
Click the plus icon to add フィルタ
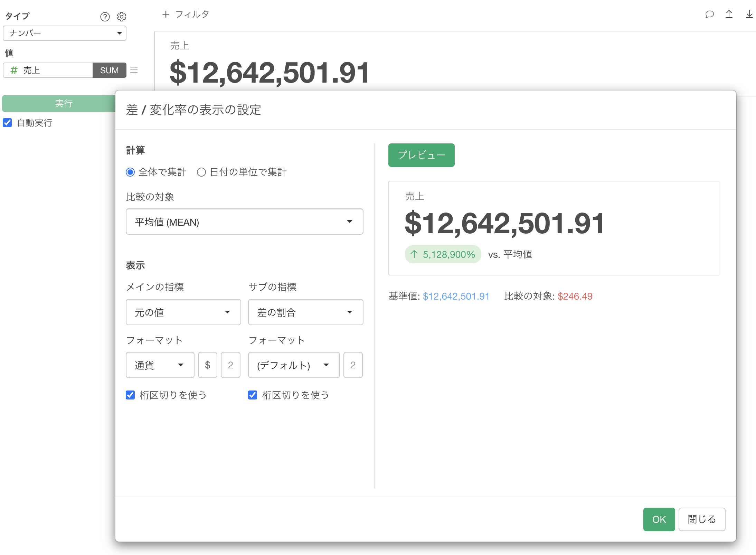[x=166, y=14]
